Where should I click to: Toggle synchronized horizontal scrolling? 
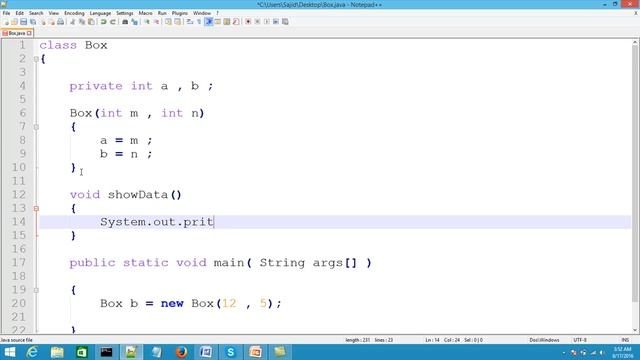[177, 22]
